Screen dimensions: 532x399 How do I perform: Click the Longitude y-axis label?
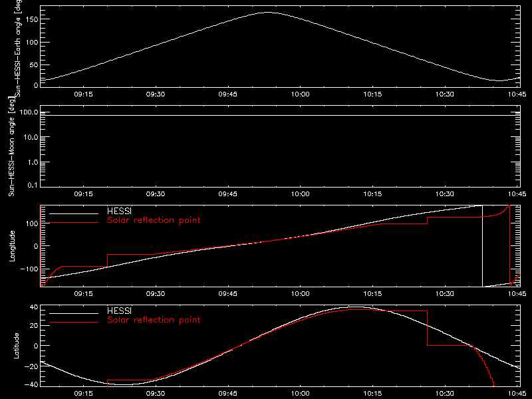(x=12, y=246)
